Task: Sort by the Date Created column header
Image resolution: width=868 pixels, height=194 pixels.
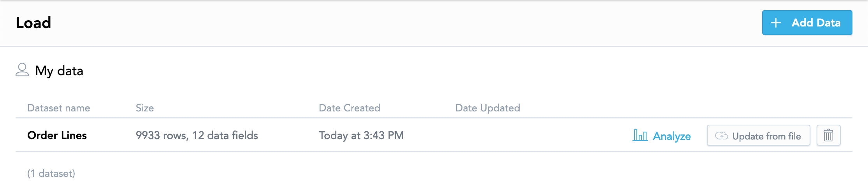Action: pos(350,108)
